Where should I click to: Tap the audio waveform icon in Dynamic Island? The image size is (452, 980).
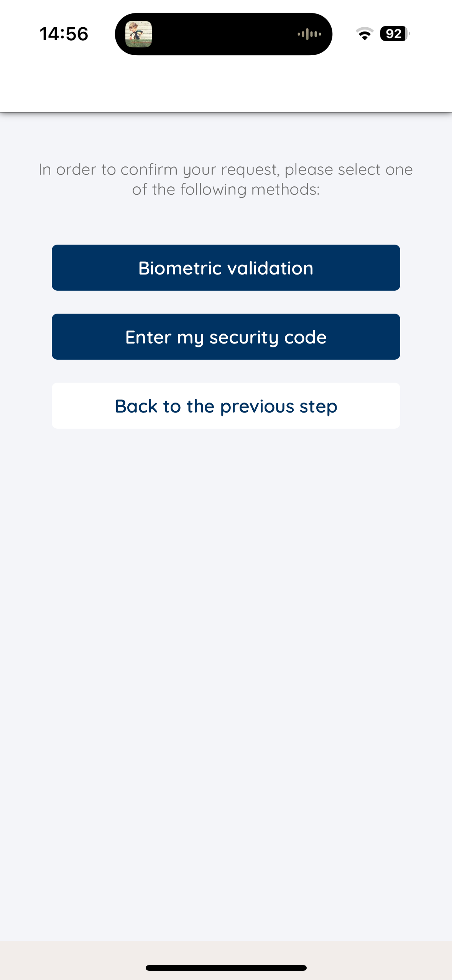tap(309, 34)
